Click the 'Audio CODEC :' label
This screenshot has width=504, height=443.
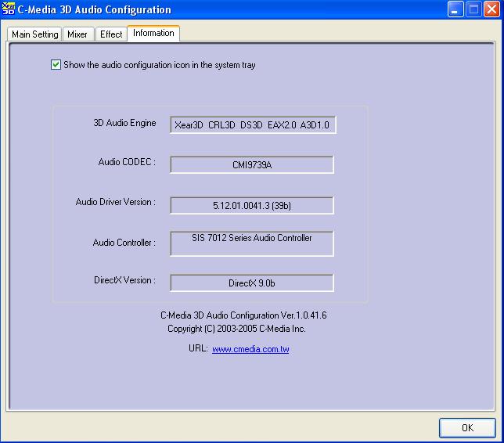(x=127, y=162)
